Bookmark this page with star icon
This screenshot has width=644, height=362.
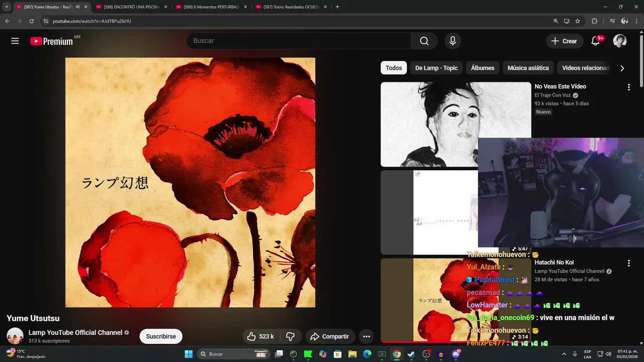(578, 21)
